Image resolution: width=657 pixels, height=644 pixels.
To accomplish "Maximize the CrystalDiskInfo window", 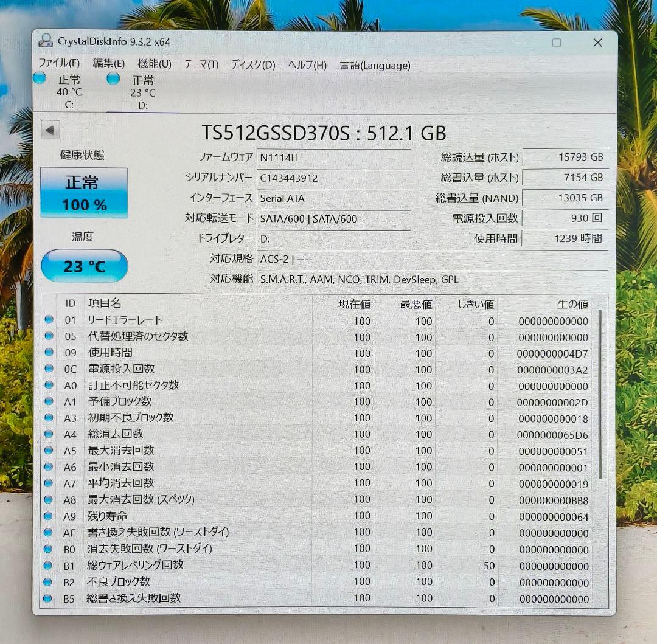I will tap(557, 43).
